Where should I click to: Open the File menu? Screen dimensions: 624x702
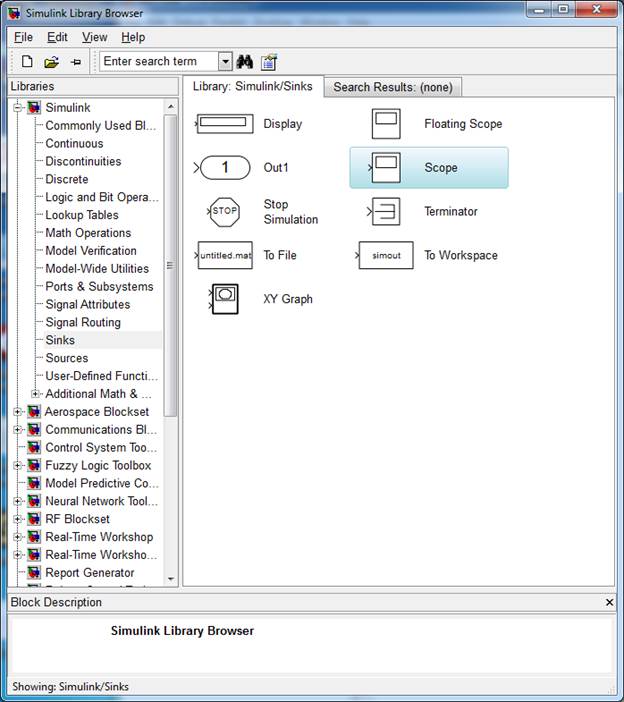click(x=23, y=37)
